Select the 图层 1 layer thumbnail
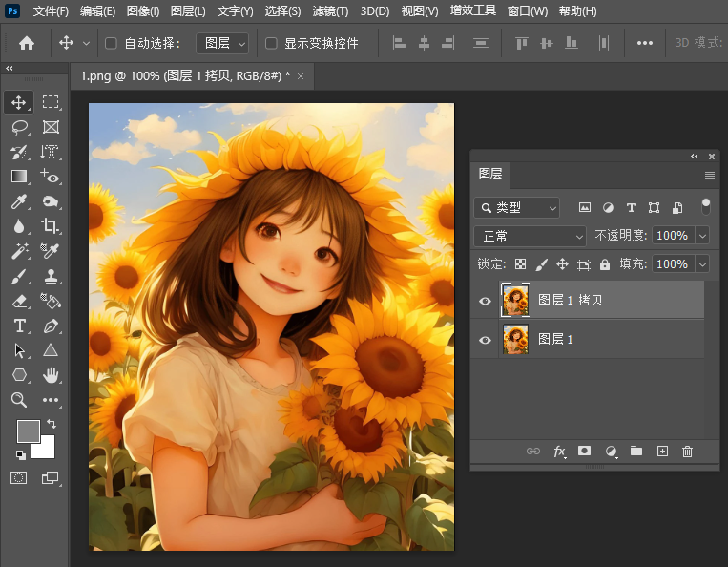The width and height of the screenshot is (728, 567). pos(515,340)
